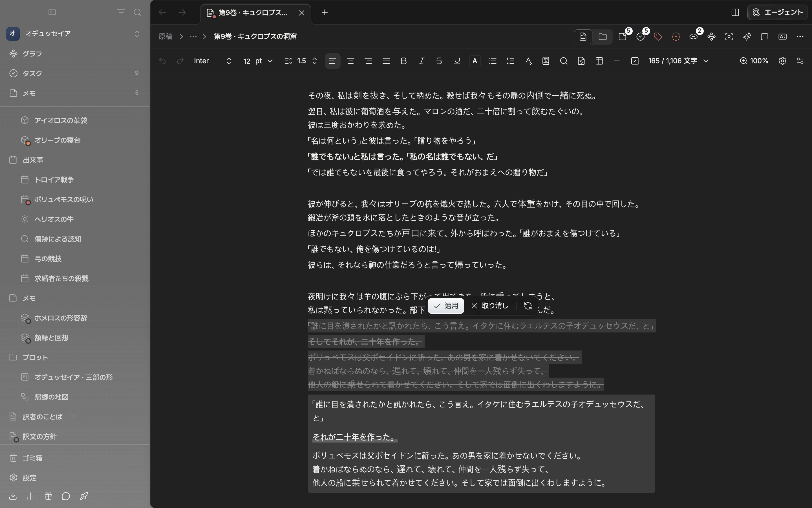The image size is (812, 508).
Task: Open the グラフ sidebar item
Action: 74,53
